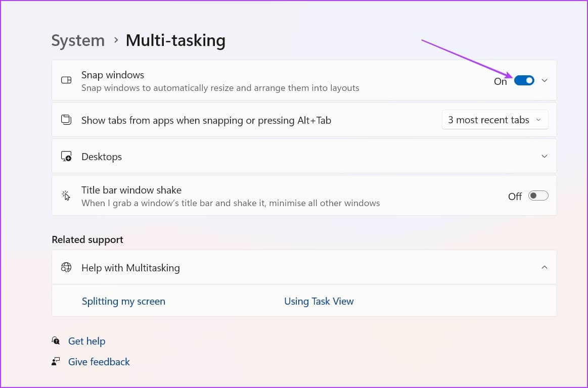This screenshot has height=388, width=588.
Task: Click the Get help link
Action: (x=86, y=341)
